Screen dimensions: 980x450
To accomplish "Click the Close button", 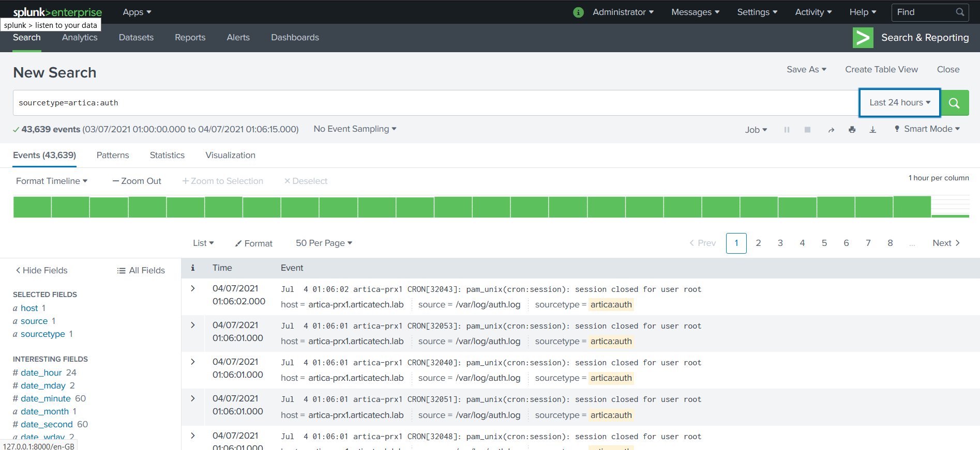I will click(948, 69).
